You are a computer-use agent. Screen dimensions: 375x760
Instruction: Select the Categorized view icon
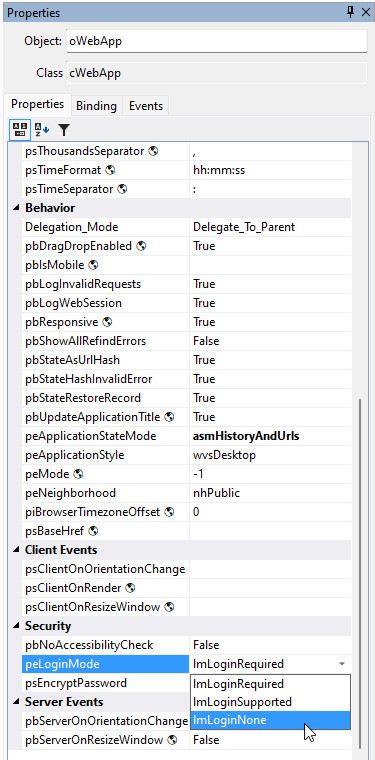(19, 129)
